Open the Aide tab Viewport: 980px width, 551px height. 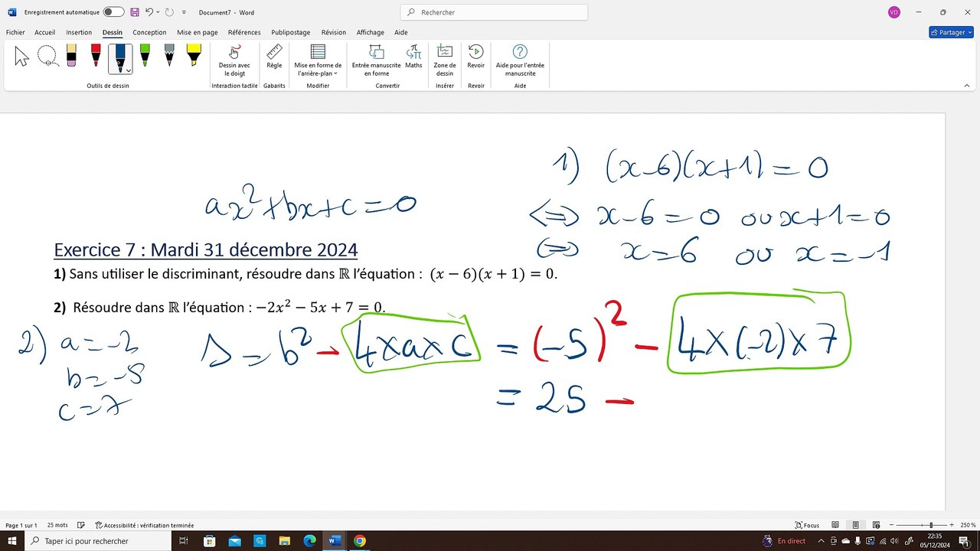point(400,32)
